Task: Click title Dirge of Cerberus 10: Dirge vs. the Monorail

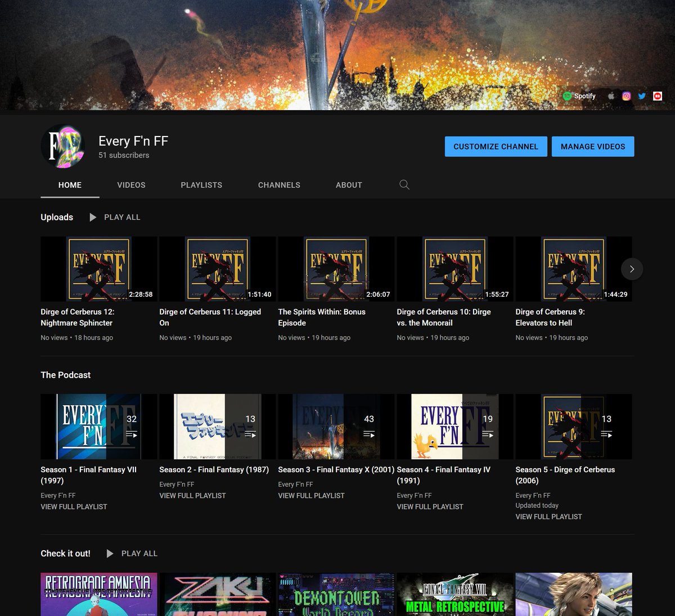Action: [444, 318]
